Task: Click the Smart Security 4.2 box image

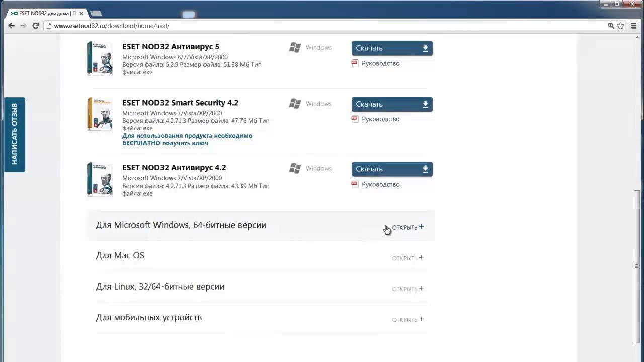Action: coord(100,114)
